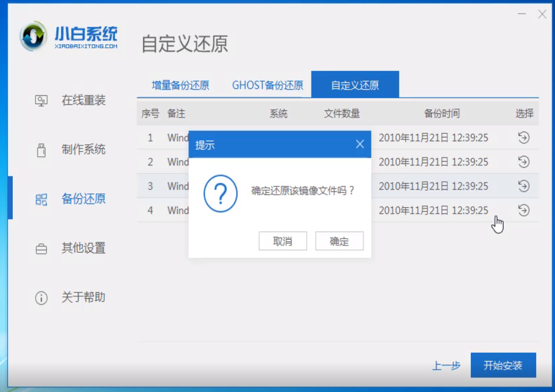Go back using 上一步 link

point(446,366)
